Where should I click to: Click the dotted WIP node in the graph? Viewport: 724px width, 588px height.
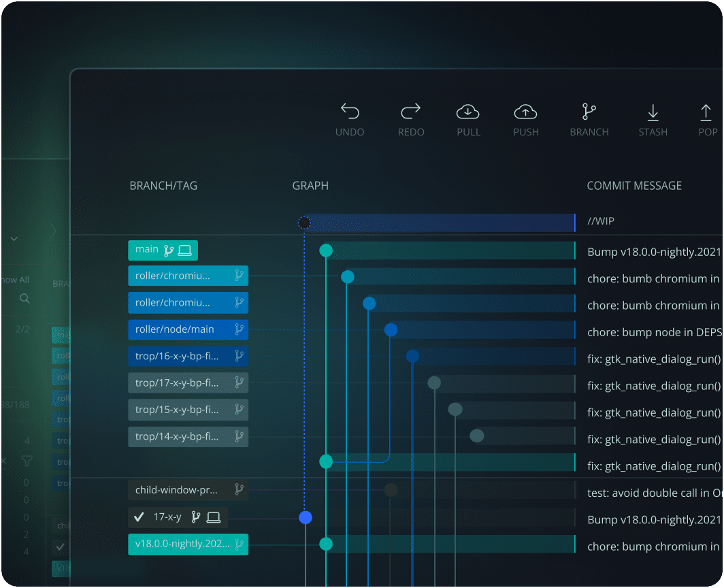(x=303, y=223)
